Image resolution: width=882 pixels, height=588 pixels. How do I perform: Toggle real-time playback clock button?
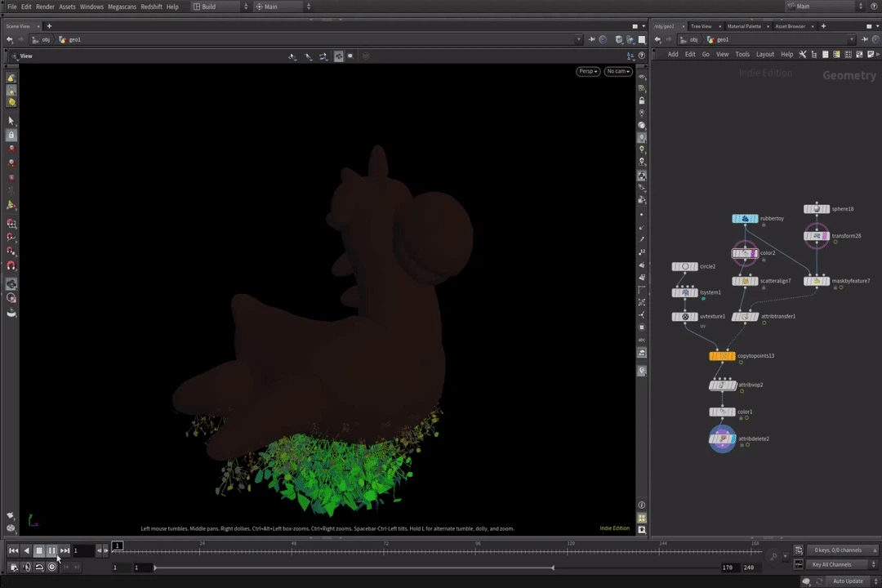point(51,568)
